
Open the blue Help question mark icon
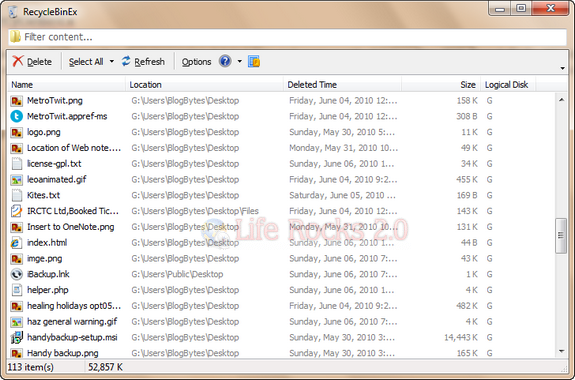[x=225, y=61]
